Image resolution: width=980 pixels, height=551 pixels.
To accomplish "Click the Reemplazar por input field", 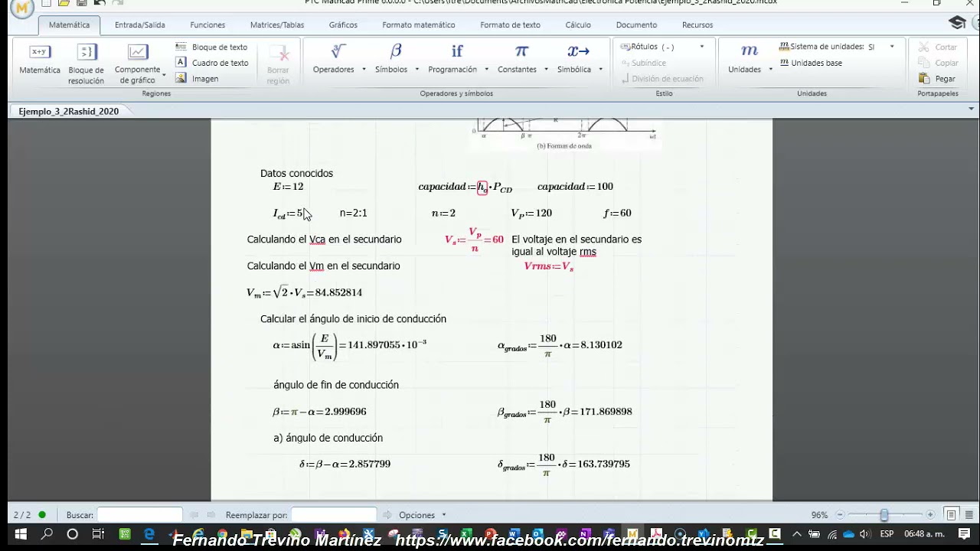I will click(334, 515).
